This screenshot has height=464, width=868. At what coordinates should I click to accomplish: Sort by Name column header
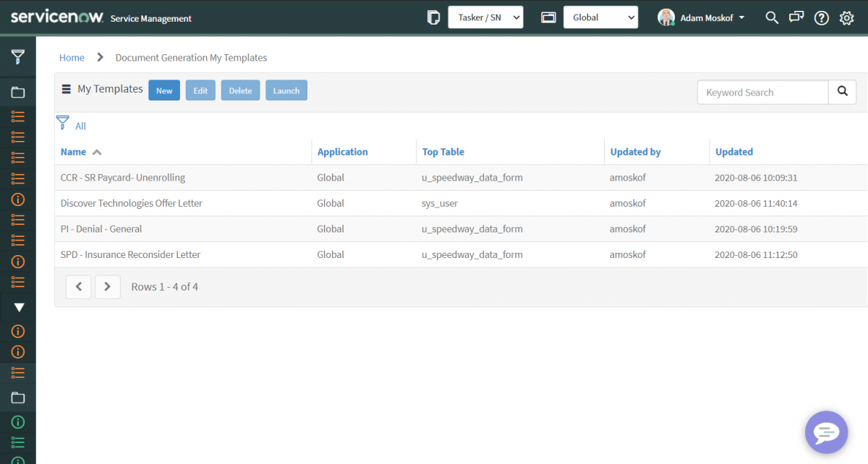point(73,152)
